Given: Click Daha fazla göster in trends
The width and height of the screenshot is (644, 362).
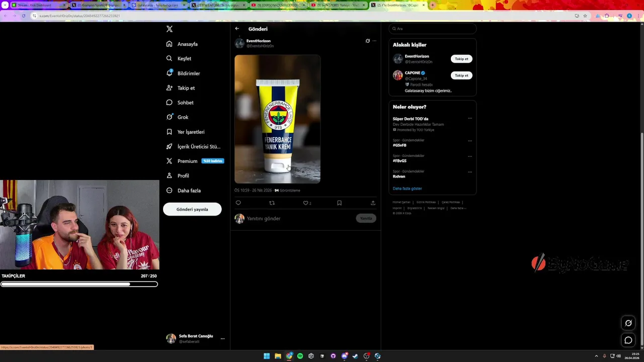Looking at the screenshot, I should click(408, 189).
